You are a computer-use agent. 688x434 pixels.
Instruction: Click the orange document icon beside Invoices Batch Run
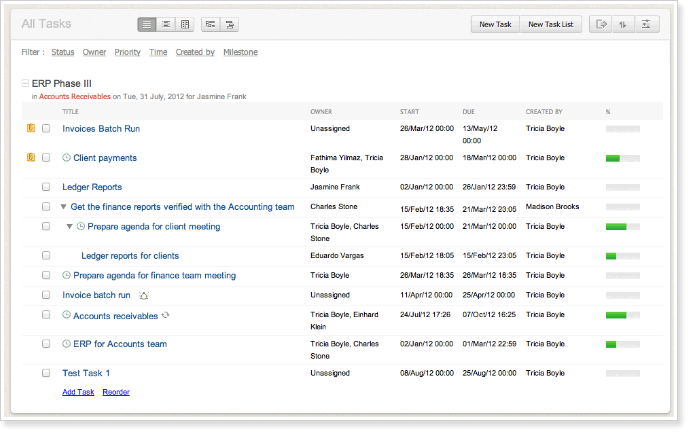click(31, 128)
